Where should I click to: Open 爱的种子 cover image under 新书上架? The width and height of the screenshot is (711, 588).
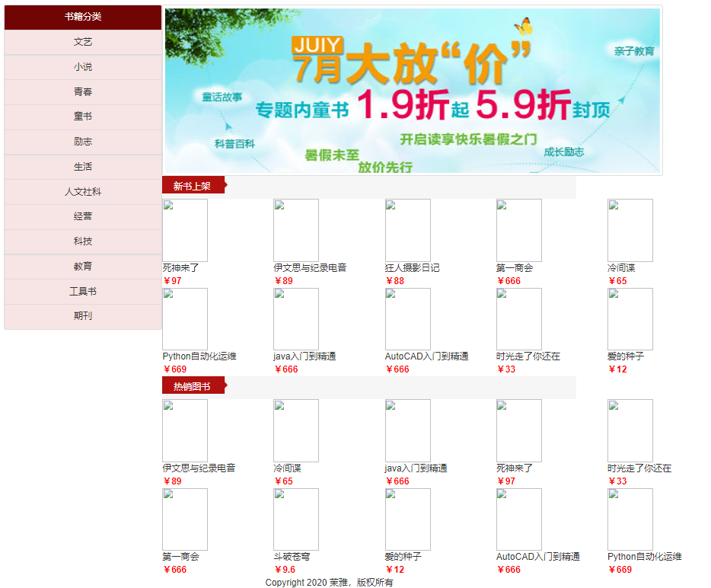[630, 319]
